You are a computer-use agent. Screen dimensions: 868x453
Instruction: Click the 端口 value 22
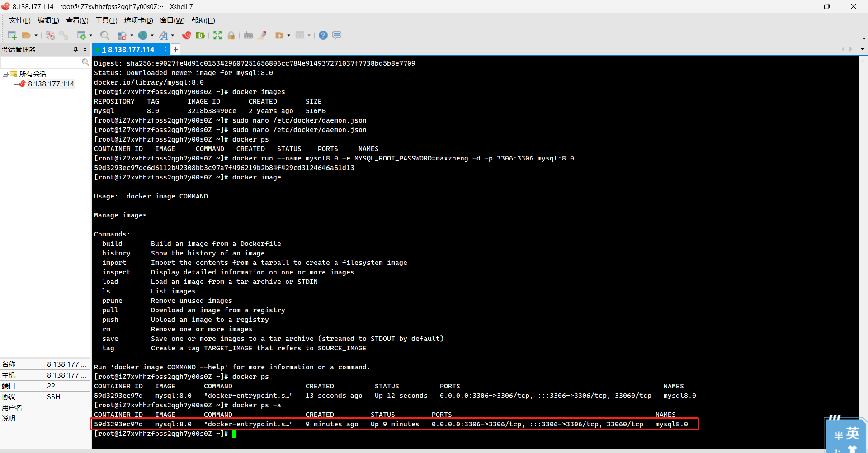(x=67, y=386)
